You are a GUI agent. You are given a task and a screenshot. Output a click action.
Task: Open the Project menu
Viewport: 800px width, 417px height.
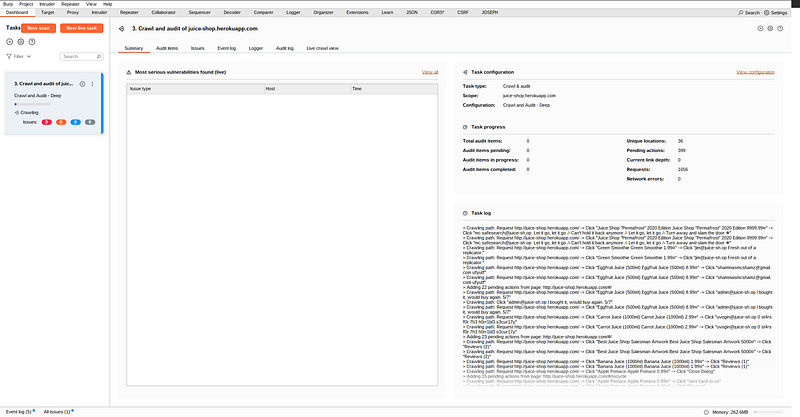pos(26,4)
